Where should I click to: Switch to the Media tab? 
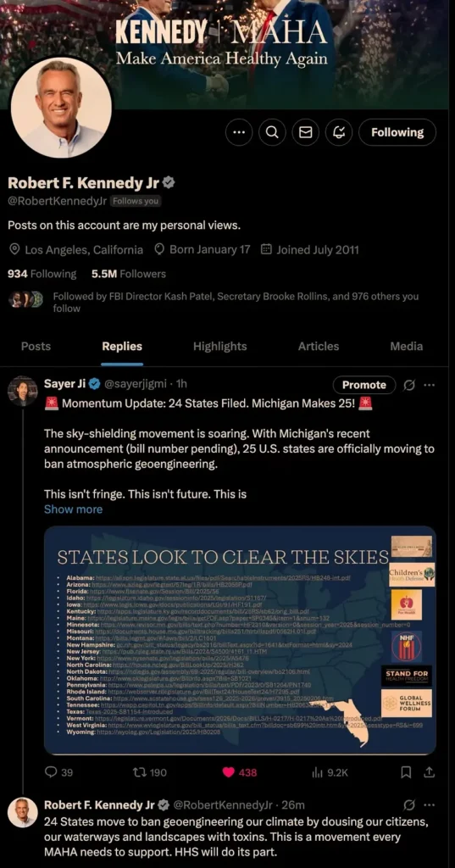(x=407, y=347)
